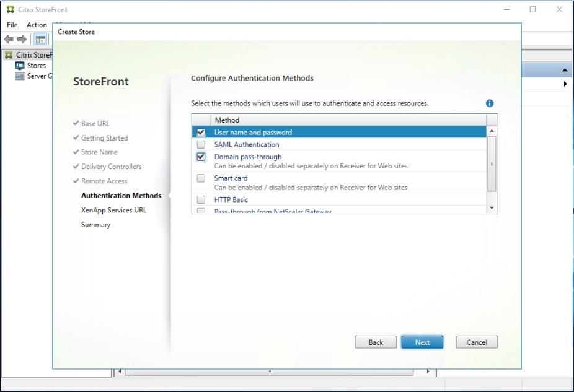Uncheck Domain pass-through checkbox
Image resolution: width=574 pixels, height=392 pixels.
click(201, 157)
